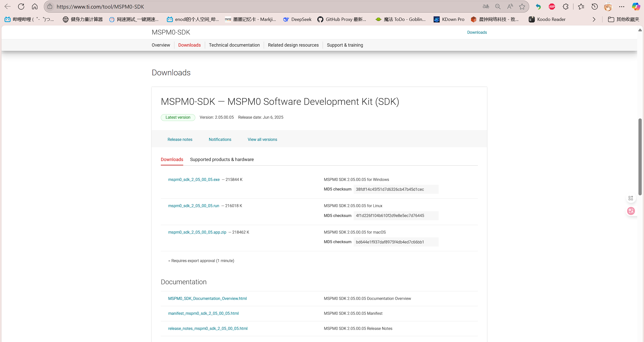Expand the bookmarks overflow chevron

click(x=594, y=19)
